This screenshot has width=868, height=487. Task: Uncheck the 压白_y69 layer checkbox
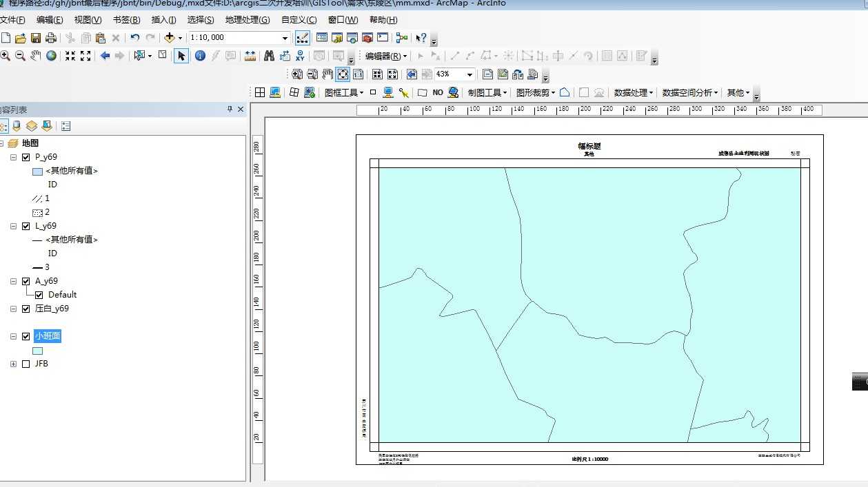click(26, 309)
